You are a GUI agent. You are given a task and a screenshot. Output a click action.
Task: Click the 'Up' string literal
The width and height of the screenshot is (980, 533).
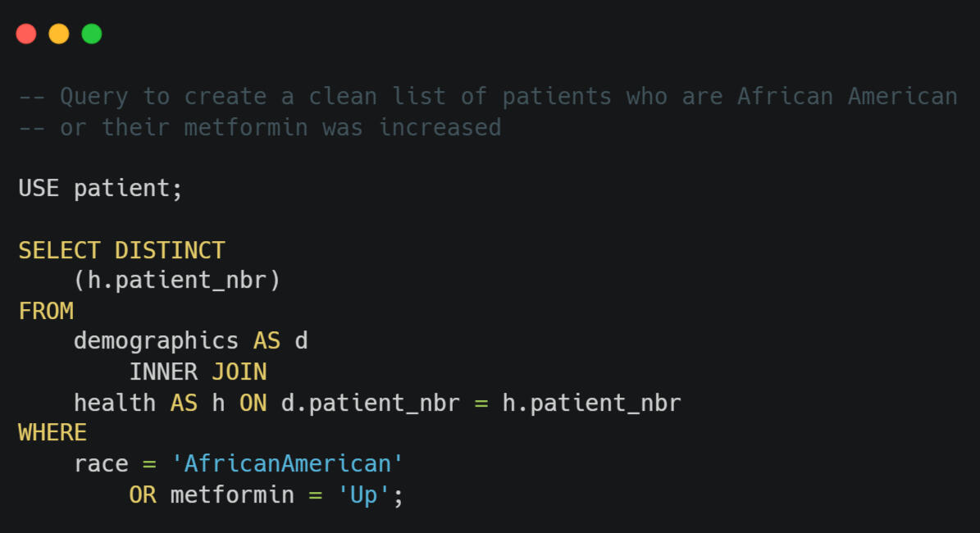364,495
